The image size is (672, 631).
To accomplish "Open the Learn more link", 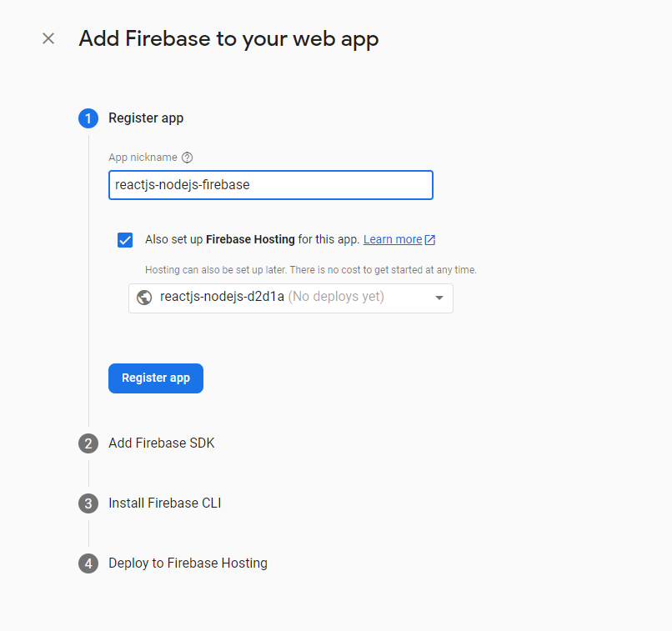I will [x=393, y=239].
